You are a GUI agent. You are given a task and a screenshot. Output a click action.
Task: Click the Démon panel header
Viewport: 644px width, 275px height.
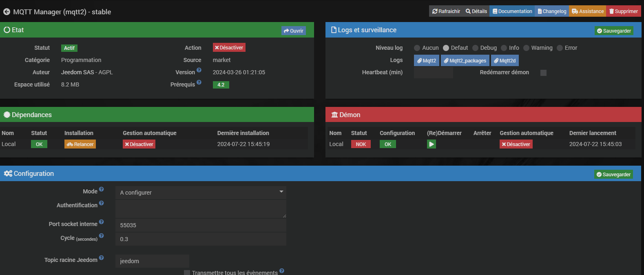pyautogui.click(x=483, y=115)
